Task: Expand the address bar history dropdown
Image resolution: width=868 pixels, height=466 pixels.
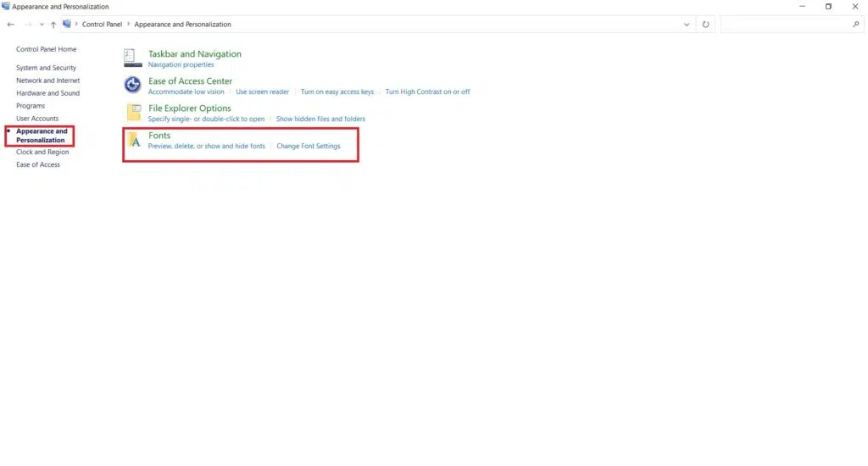Action: pyautogui.click(x=687, y=25)
